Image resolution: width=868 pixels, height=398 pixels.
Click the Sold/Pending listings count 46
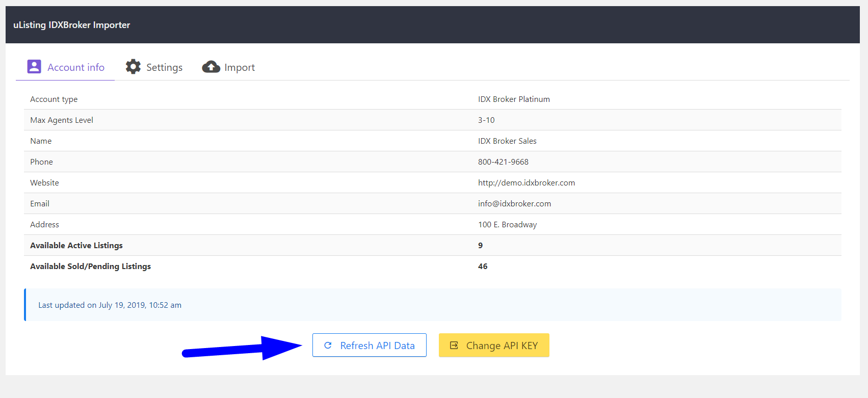coord(483,267)
